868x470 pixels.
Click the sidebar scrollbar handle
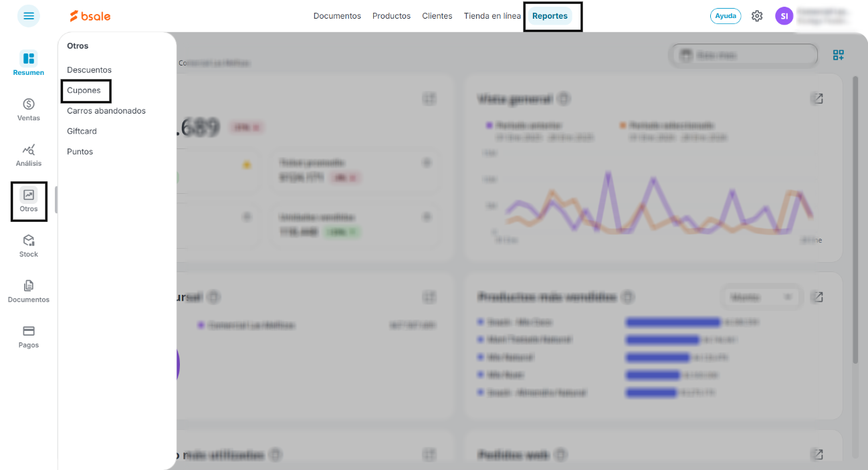tap(56, 200)
